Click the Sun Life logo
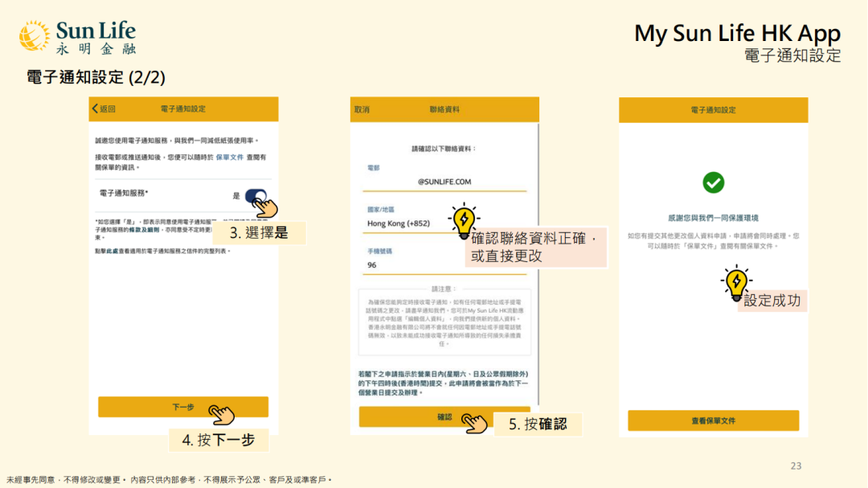Image resolution: width=868 pixels, height=488 pixels. point(77,37)
